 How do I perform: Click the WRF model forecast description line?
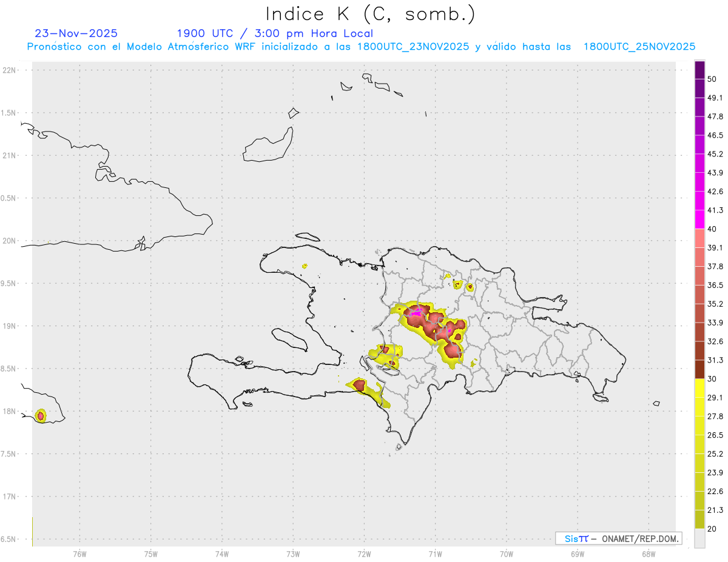[361, 47]
